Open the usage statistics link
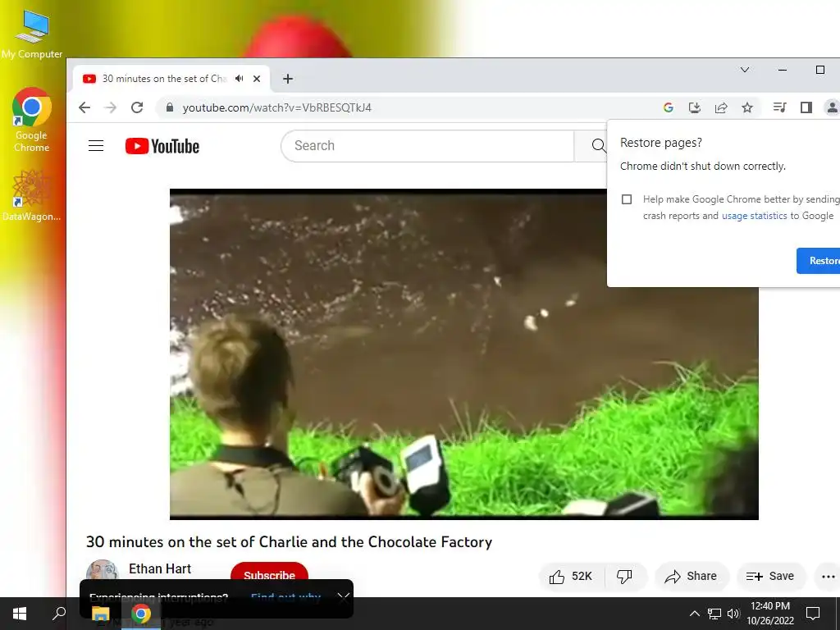The width and height of the screenshot is (840, 630). click(755, 216)
